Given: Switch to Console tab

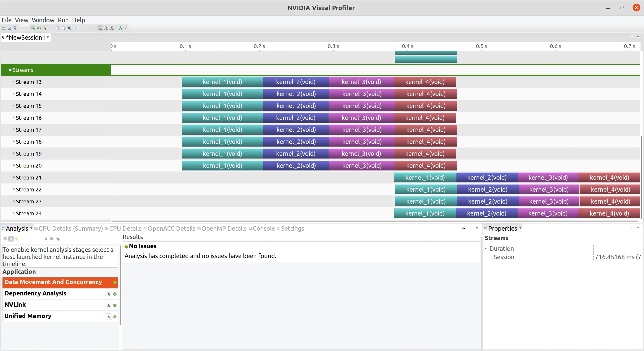Looking at the screenshot, I should (x=262, y=229).
